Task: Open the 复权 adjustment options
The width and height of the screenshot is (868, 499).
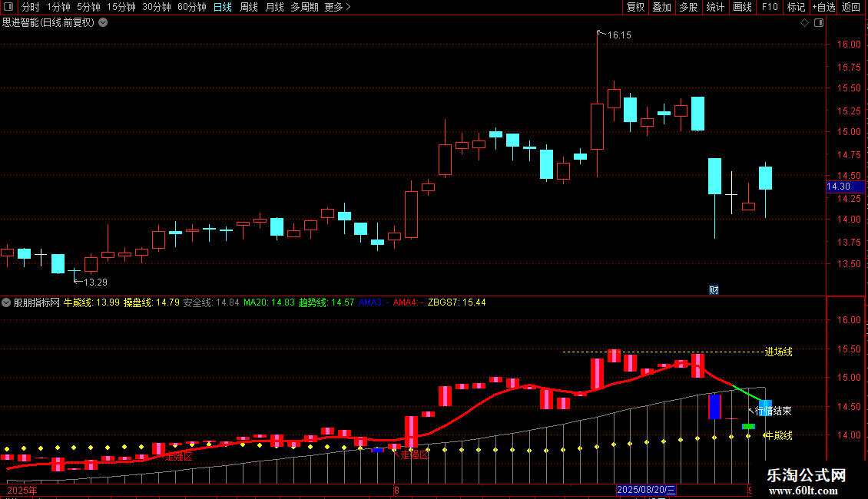Action: pyautogui.click(x=635, y=7)
